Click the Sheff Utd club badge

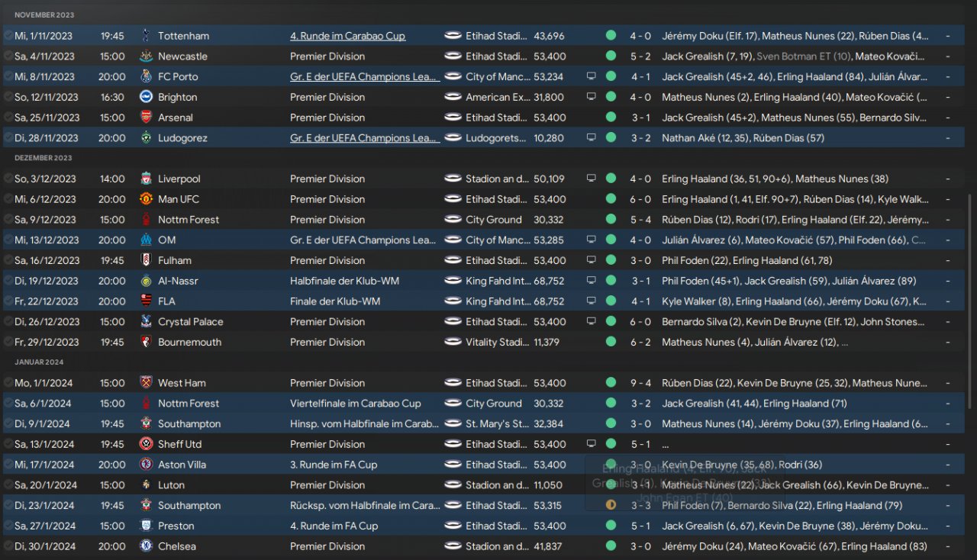coord(146,444)
